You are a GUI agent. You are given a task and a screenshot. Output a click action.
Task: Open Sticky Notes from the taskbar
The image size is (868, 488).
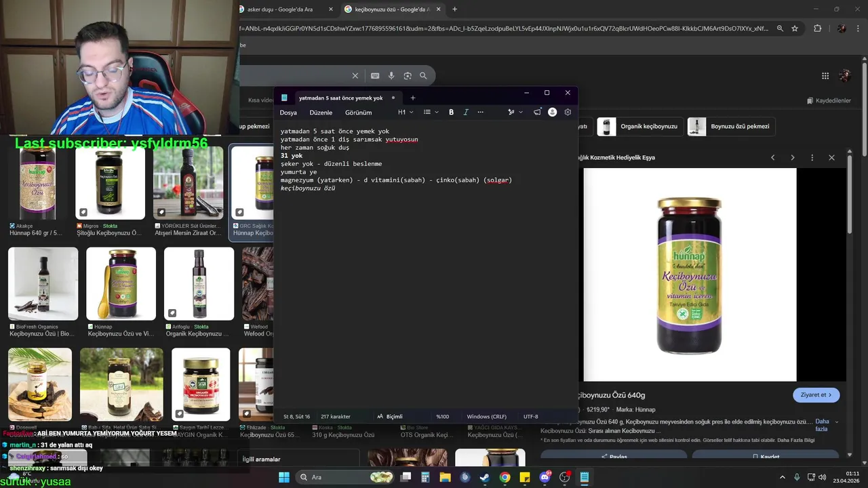click(x=525, y=477)
